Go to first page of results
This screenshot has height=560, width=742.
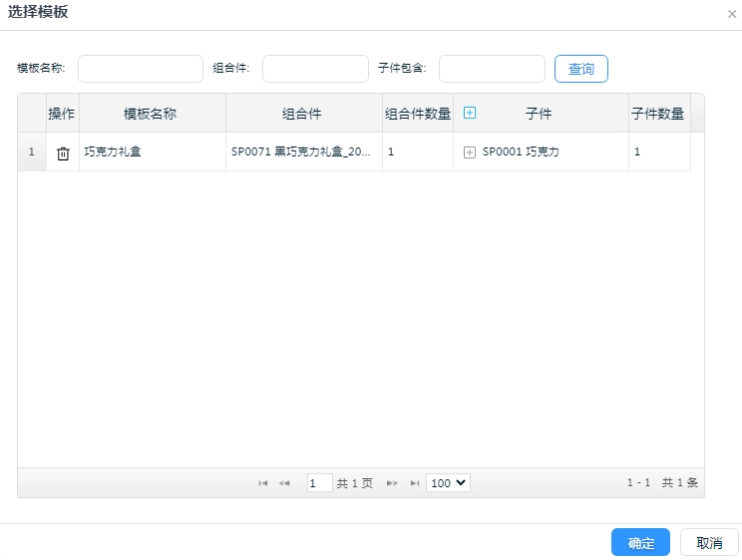coord(263,483)
